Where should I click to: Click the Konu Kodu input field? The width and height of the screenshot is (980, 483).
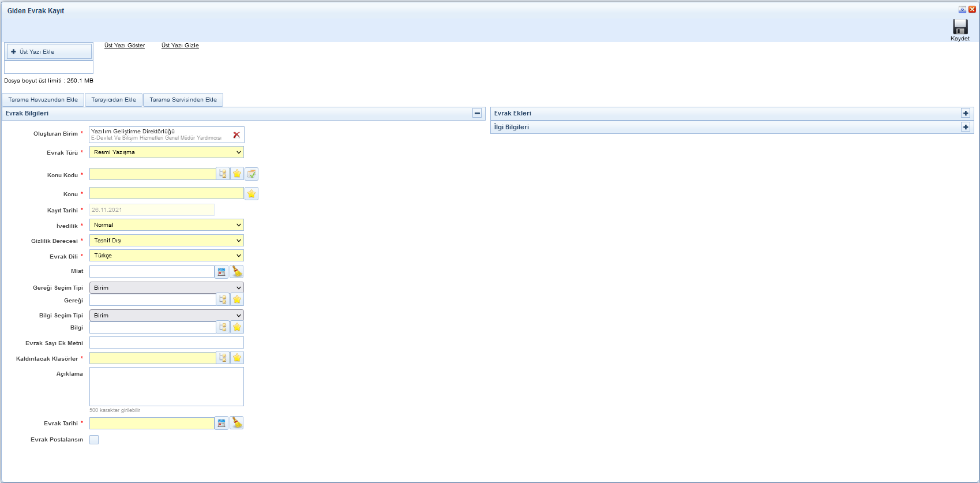(153, 174)
